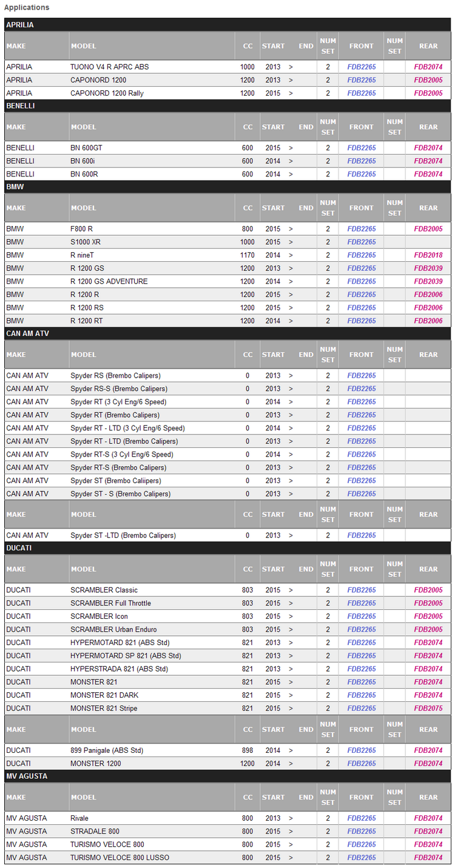Click rear FDB2074 link for MV Agusta Rivale
This screenshot has width=455, height=868.
click(x=428, y=818)
